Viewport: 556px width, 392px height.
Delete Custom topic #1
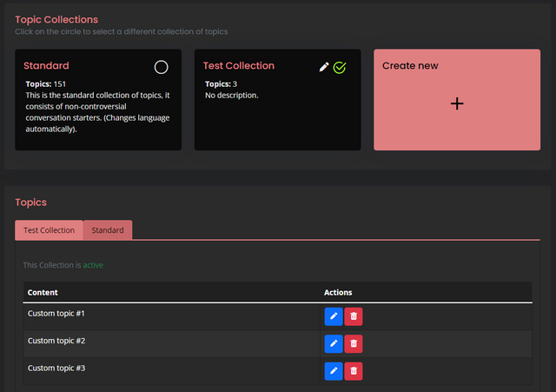click(x=354, y=316)
